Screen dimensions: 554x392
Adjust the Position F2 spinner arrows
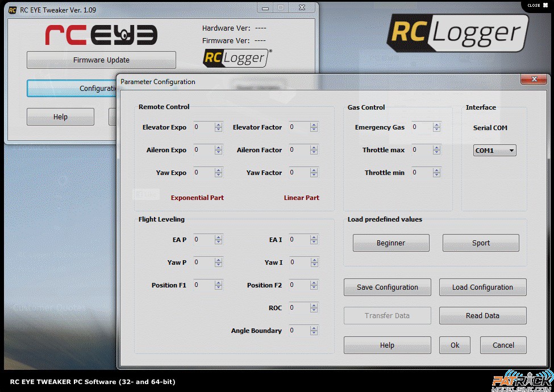(x=314, y=285)
